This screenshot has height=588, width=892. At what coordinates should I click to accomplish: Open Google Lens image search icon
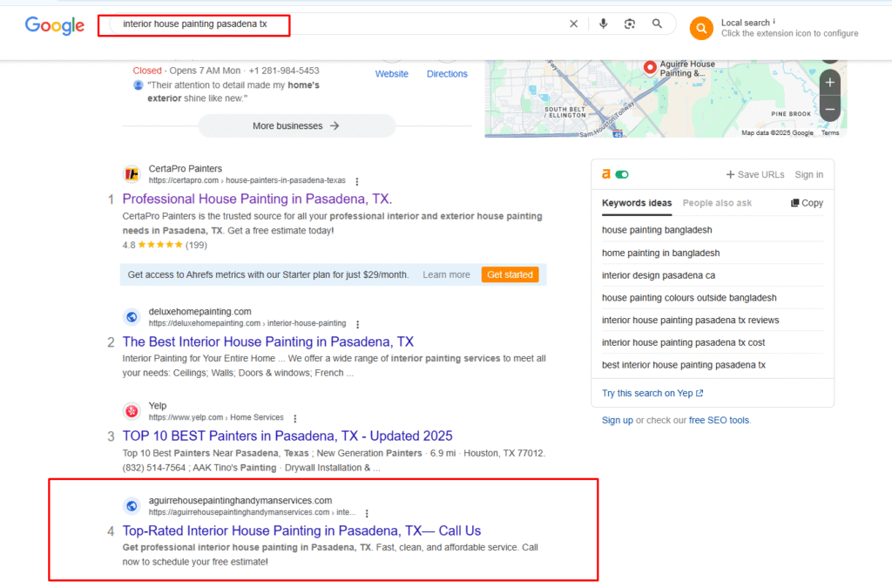629,24
